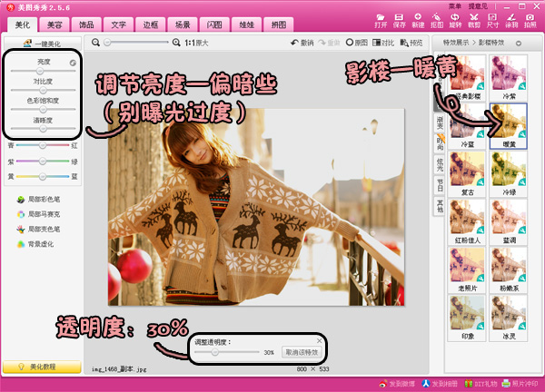Click the 取消该特效 button
The width and height of the screenshot is (545, 392).
coord(301,352)
